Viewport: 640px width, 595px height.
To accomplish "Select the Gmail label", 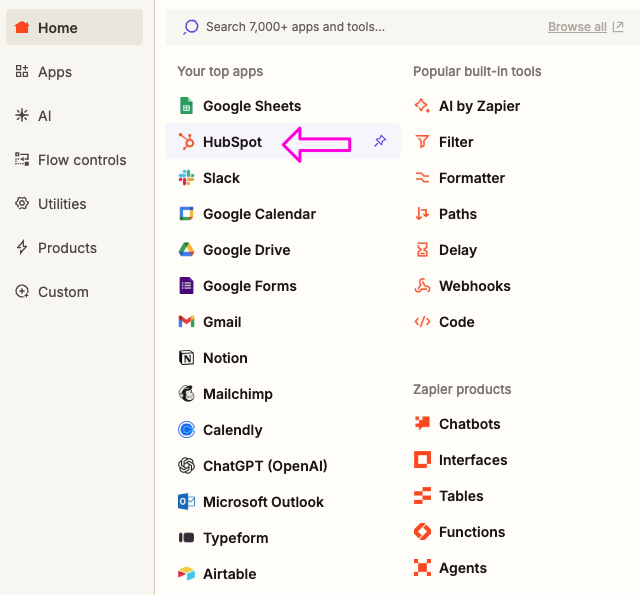I will 222,322.
